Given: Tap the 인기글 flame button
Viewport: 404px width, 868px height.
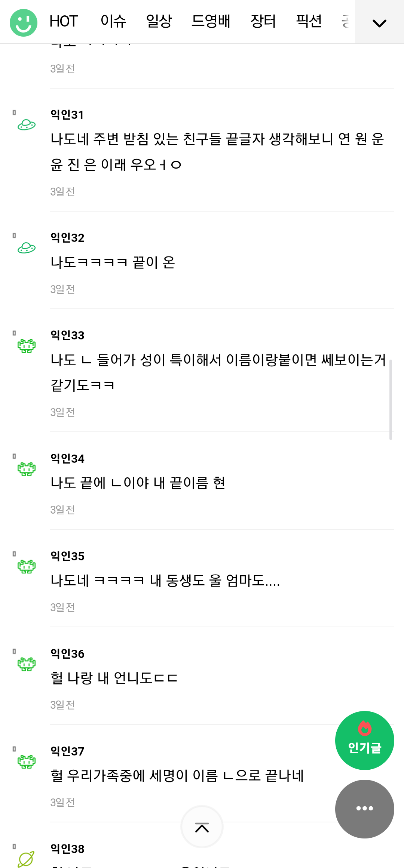Looking at the screenshot, I should pyautogui.click(x=364, y=740).
